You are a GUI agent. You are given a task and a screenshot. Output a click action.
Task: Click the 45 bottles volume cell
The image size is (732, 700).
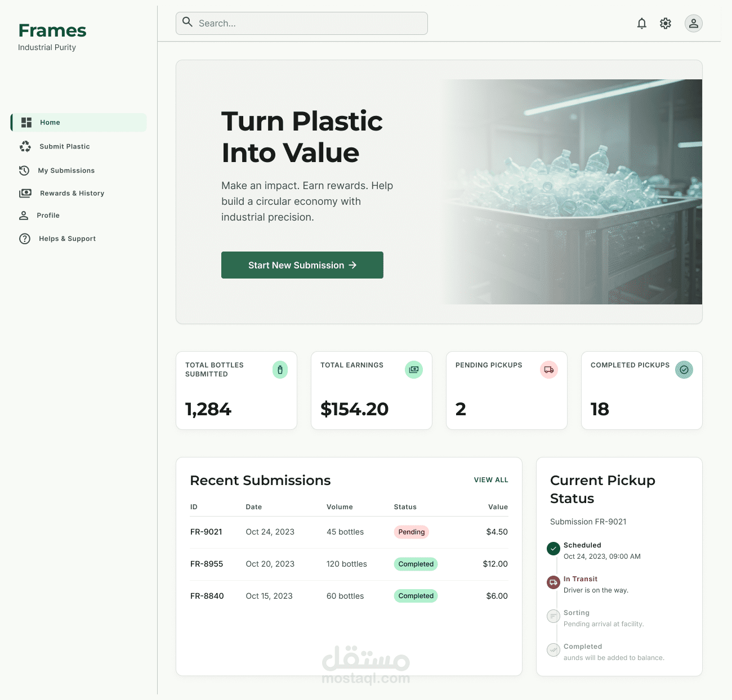tap(345, 532)
